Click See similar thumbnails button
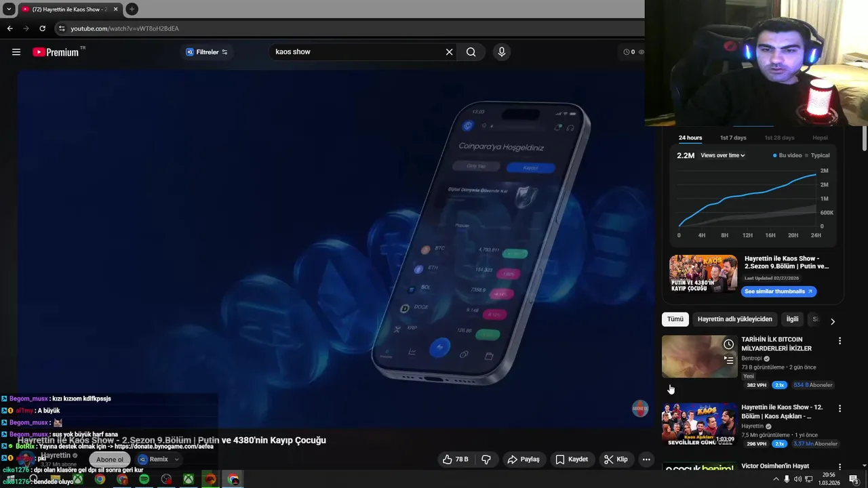 pos(778,291)
